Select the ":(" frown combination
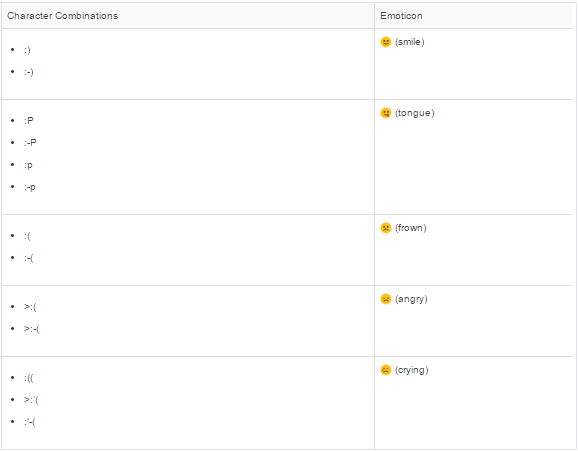This screenshot has height=451, width=578. (27, 236)
